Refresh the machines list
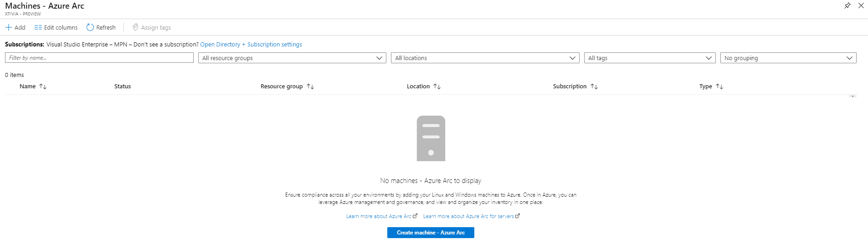Screen dimensions: 868x239 (x=101, y=27)
